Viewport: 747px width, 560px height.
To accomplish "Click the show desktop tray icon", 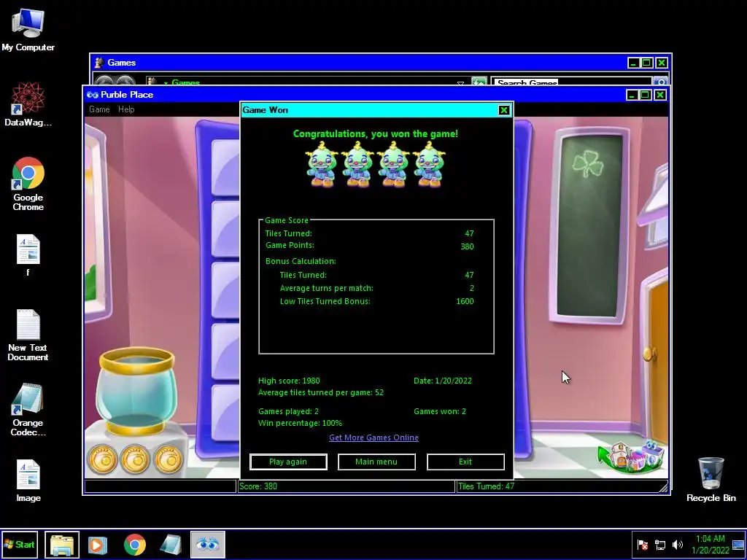I will click(x=739, y=544).
